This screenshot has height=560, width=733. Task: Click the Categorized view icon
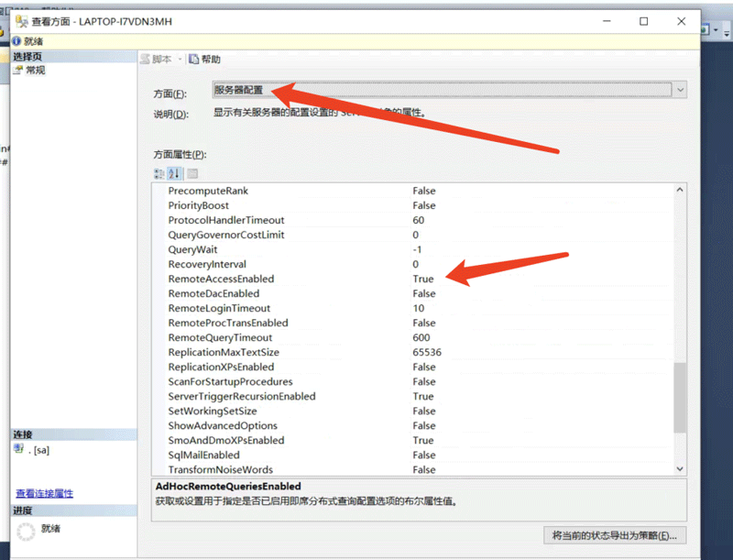click(159, 174)
